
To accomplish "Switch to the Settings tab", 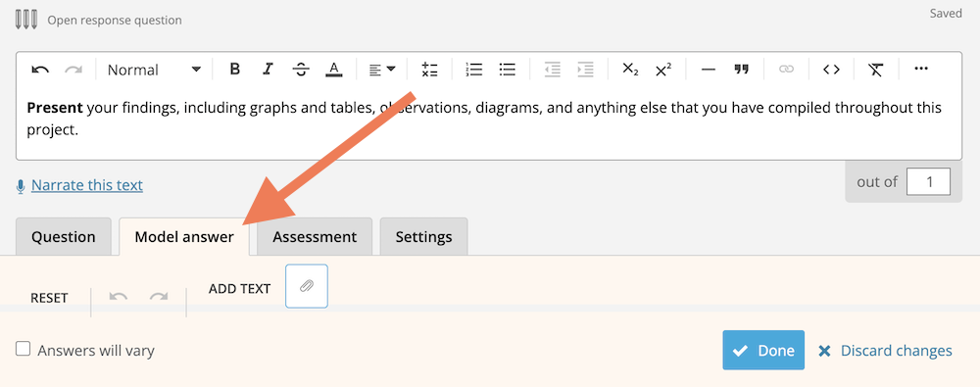I will pos(423,237).
